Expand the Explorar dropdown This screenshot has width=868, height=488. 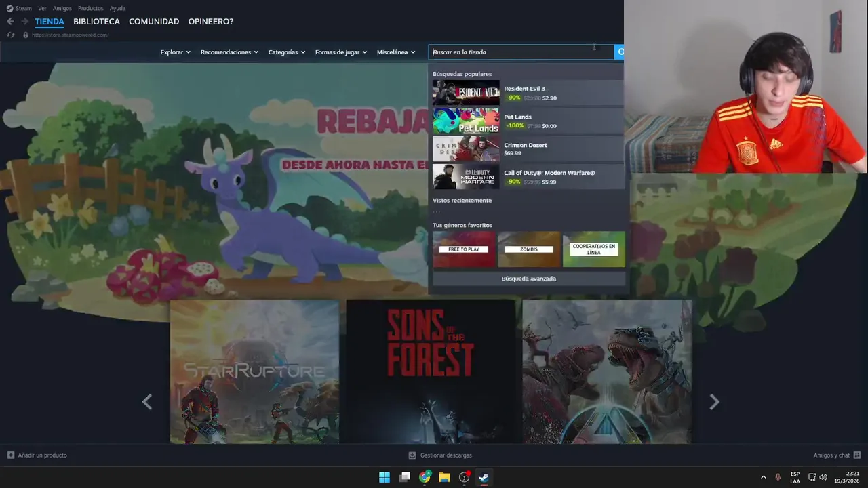tap(175, 52)
